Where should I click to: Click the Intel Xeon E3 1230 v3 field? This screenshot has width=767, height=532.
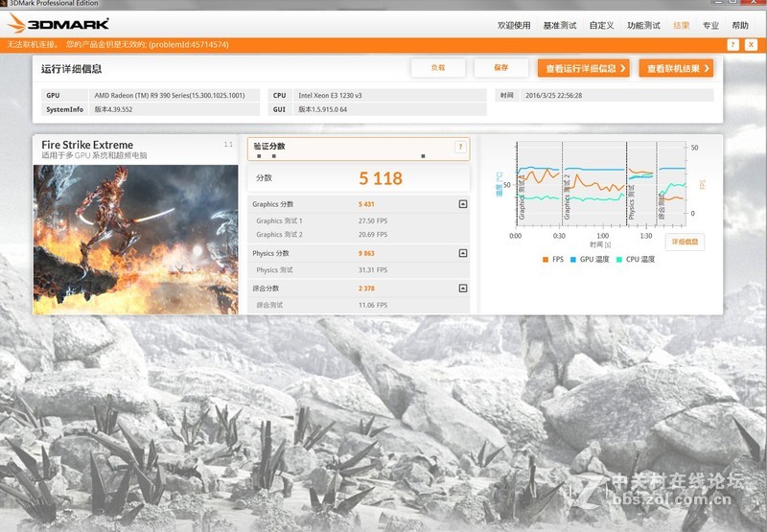392,95
